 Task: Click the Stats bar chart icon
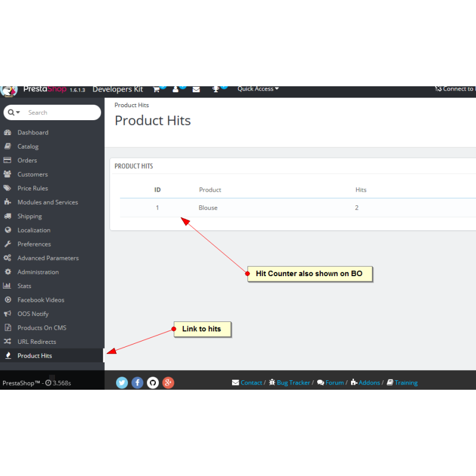7,286
